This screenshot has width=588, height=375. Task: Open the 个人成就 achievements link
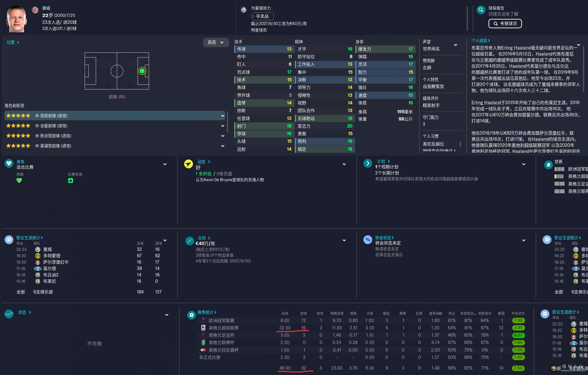click(x=481, y=40)
